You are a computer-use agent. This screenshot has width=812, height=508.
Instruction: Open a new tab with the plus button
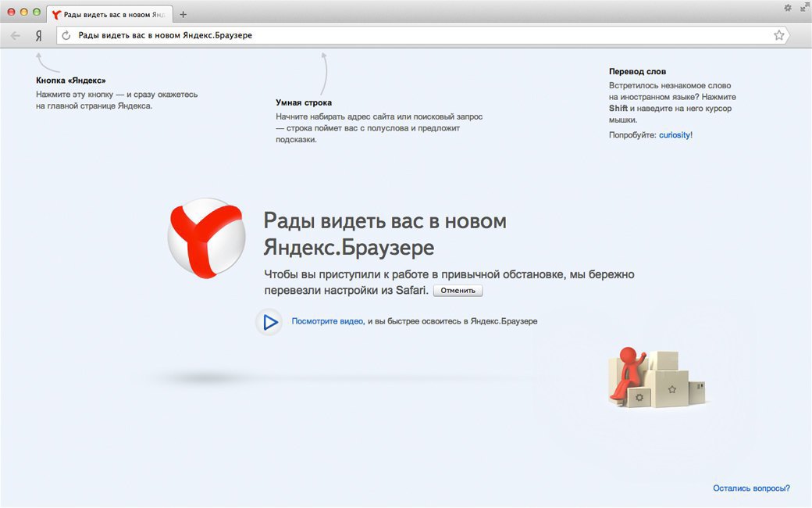tap(183, 15)
